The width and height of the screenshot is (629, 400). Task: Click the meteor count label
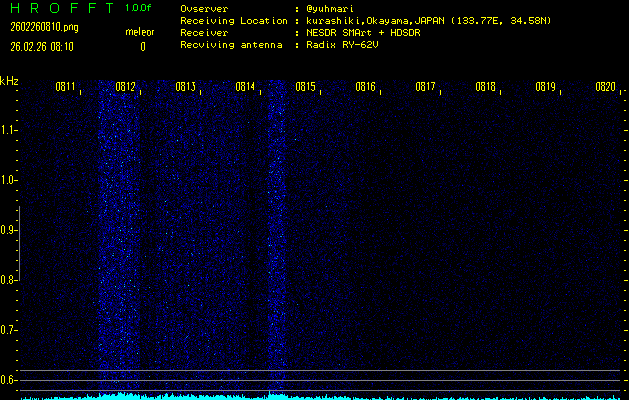tap(140, 32)
